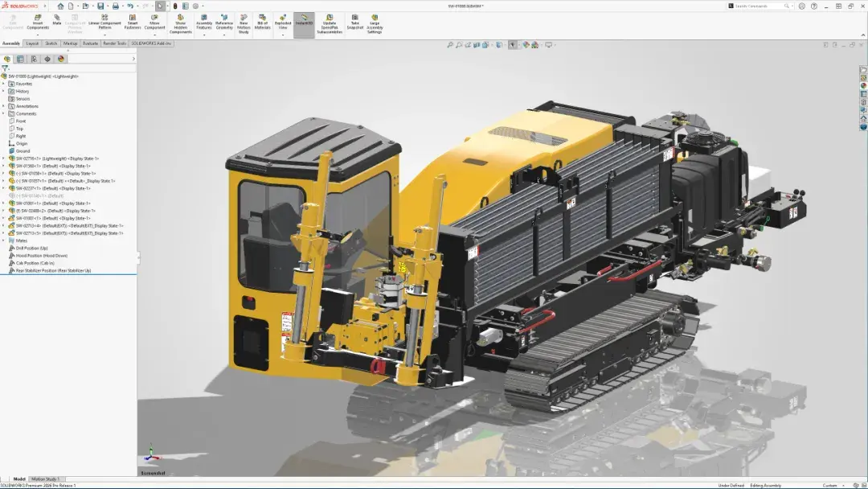Expand the Annotations tree item
The height and width of the screenshot is (489, 868).
tap(5, 105)
